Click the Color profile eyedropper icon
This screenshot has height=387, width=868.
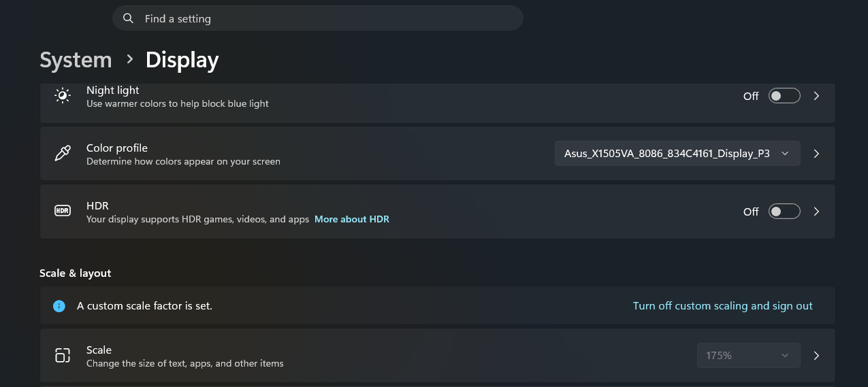[x=62, y=154]
